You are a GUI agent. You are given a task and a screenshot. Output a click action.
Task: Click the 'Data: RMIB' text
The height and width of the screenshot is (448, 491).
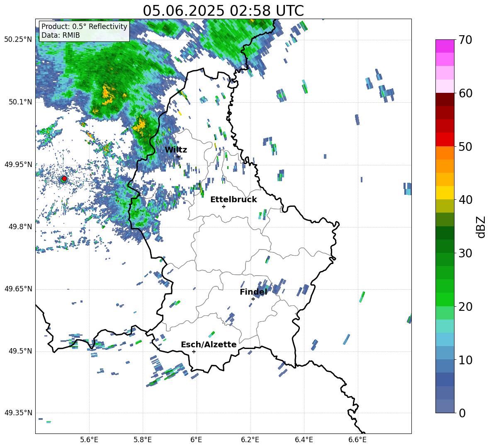61,35
